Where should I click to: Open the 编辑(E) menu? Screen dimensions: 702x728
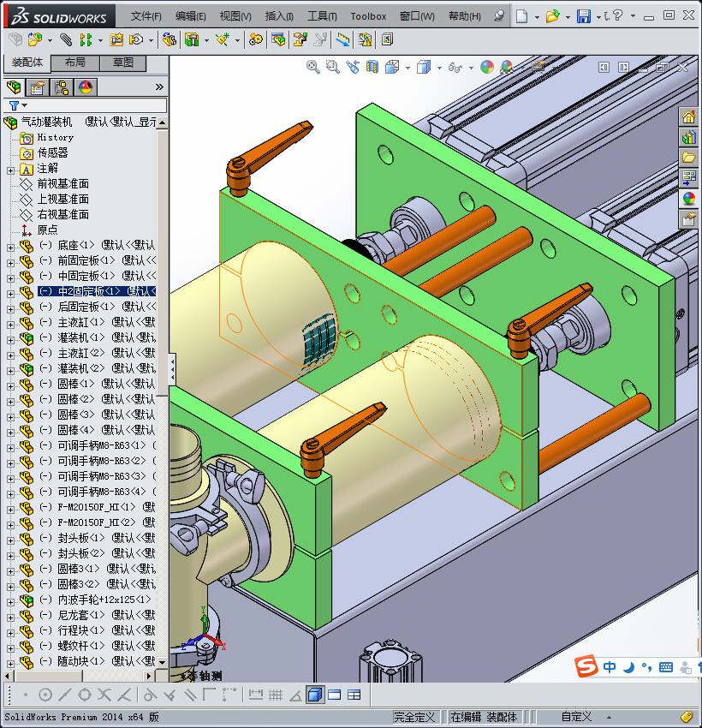pos(190,16)
